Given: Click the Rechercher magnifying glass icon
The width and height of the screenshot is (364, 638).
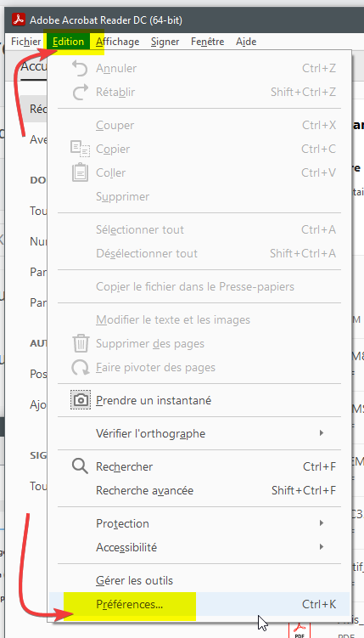Looking at the screenshot, I should pos(80,466).
